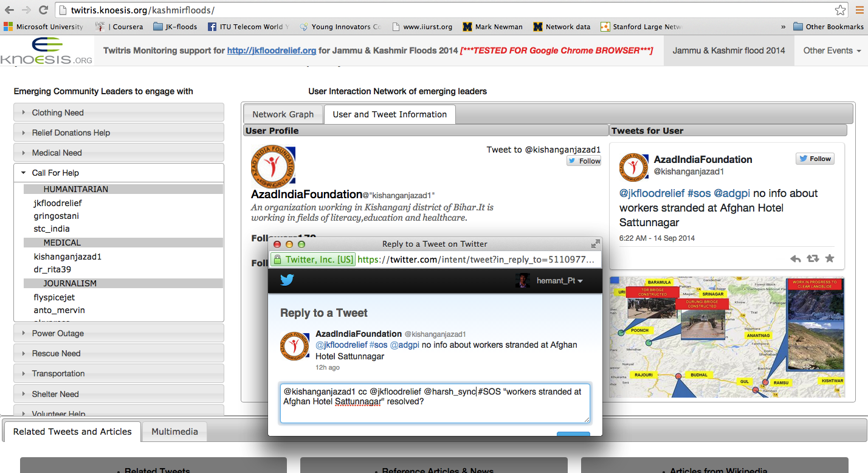868x473 pixels.
Task: Switch to Network Graph tab
Action: pos(283,114)
